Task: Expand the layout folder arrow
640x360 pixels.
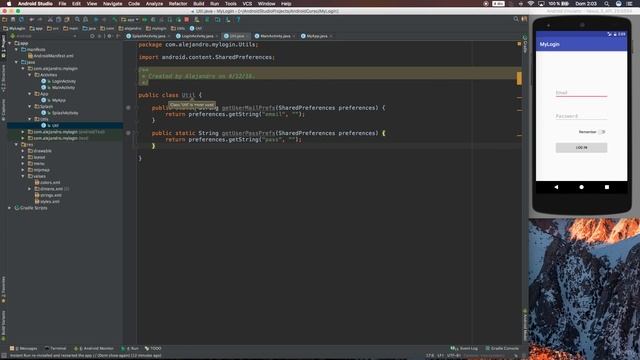Action: (23, 157)
